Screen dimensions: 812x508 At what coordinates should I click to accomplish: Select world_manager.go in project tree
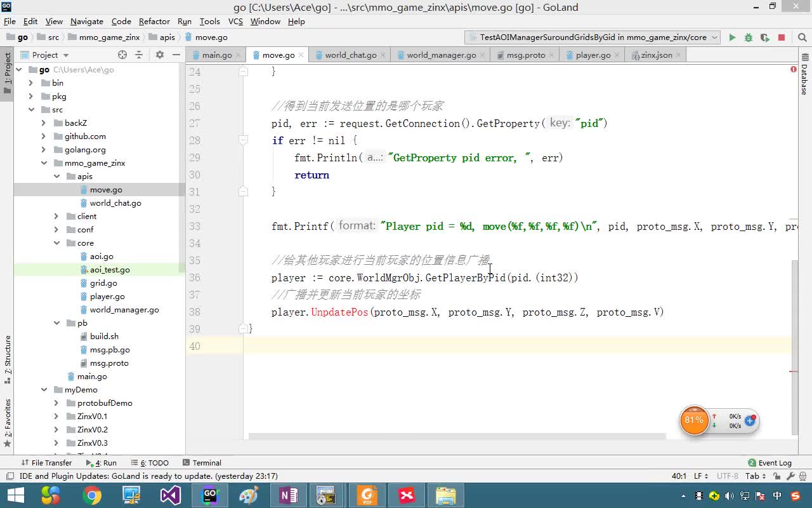click(x=124, y=310)
